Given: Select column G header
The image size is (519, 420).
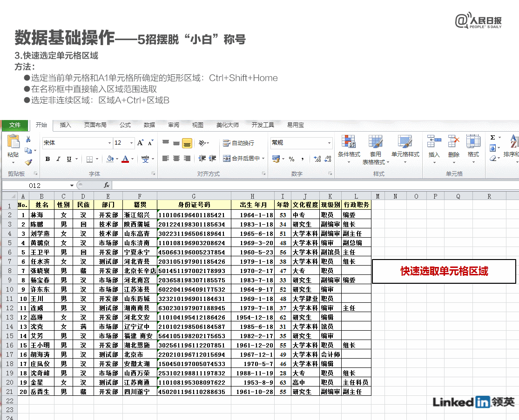Looking at the screenshot, I should 194,196.
